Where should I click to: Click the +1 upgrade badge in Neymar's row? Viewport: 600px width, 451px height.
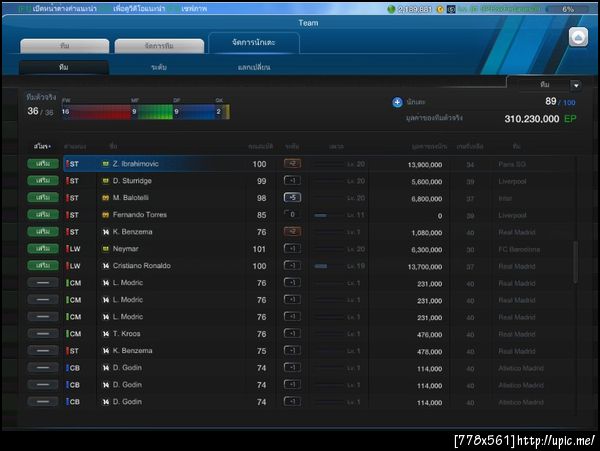(x=292, y=249)
